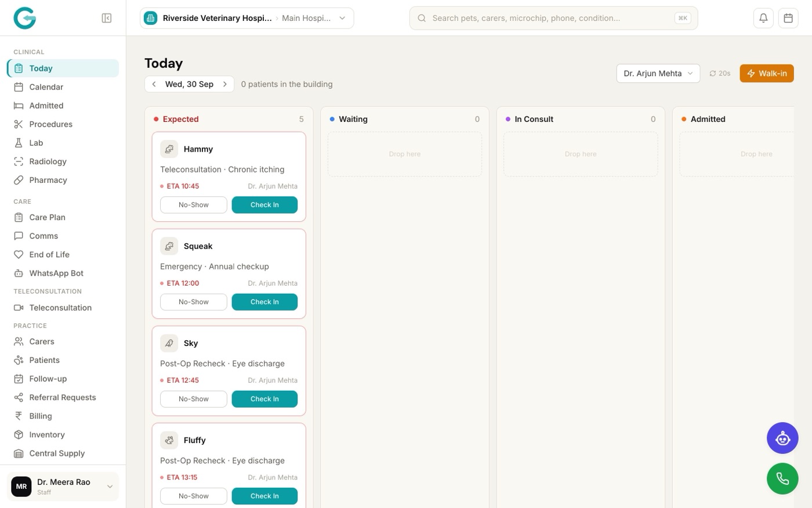Open Care Plan in the sidebar
Viewport: 812px width, 508px height.
click(63, 218)
